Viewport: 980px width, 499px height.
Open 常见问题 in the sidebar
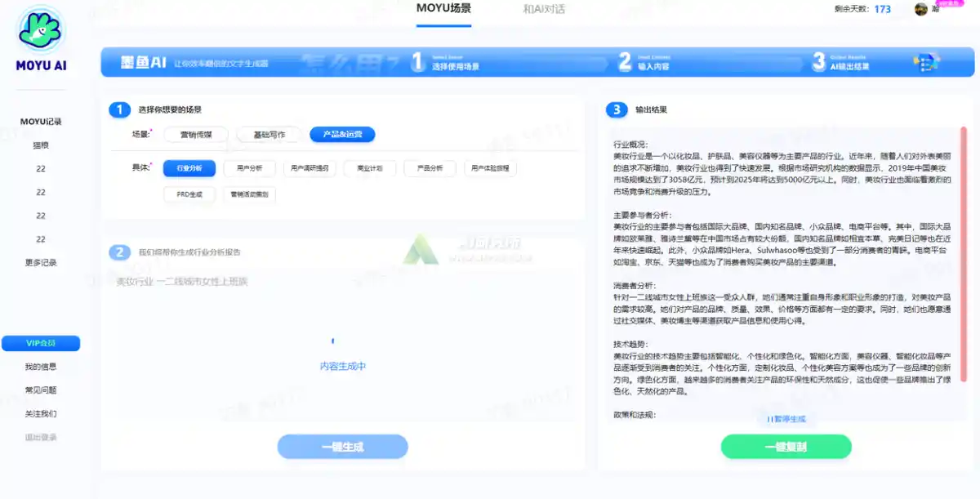pyautogui.click(x=41, y=390)
